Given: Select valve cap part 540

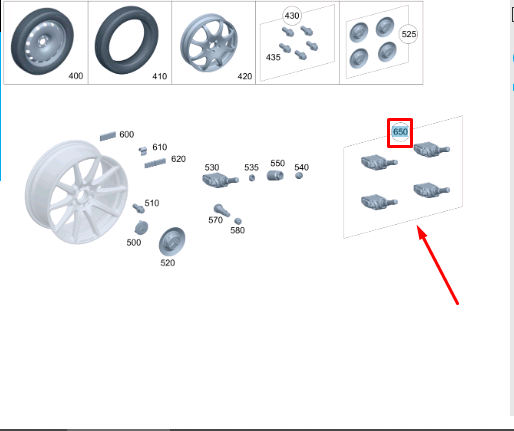Looking at the screenshot, I should 299,175.
